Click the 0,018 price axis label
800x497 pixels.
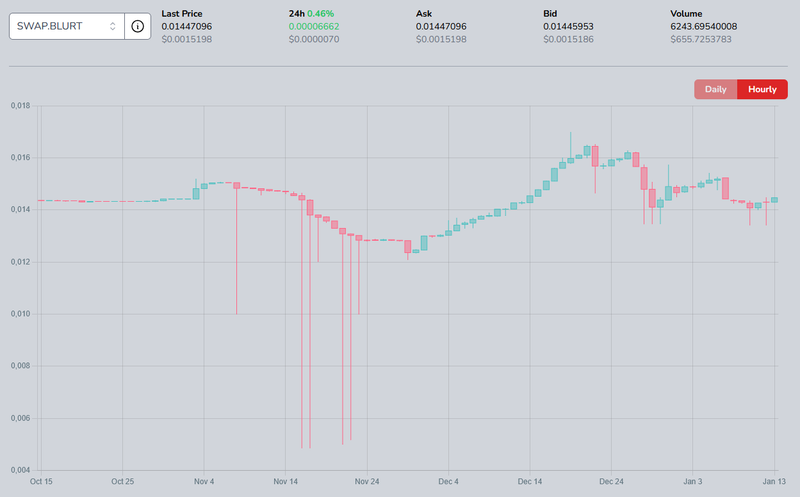[x=20, y=105]
